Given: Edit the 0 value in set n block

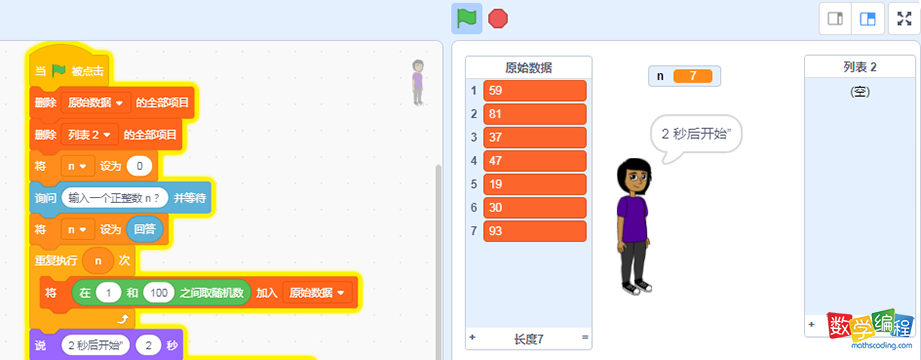Looking at the screenshot, I should pos(139,166).
